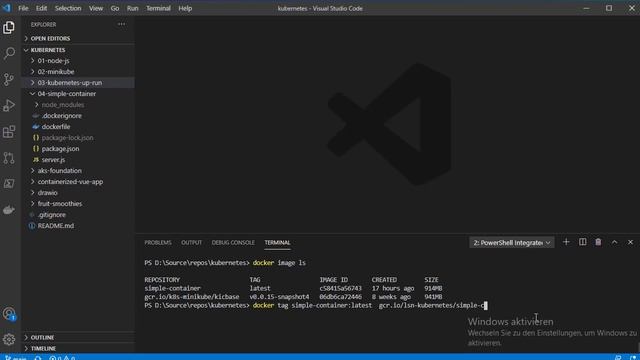The height and width of the screenshot is (360, 640).
Task: Open the File menu
Action: pos(23,8)
